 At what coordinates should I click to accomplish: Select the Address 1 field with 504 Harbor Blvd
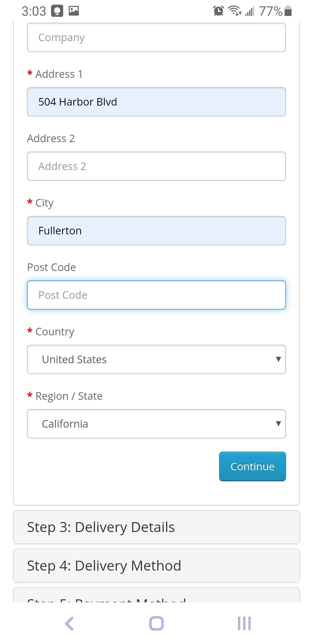[x=156, y=102]
